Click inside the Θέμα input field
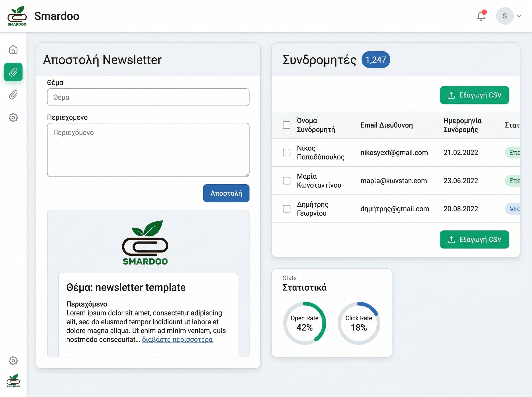The image size is (532, 397). pyautogui.click(x=148, y=97)
